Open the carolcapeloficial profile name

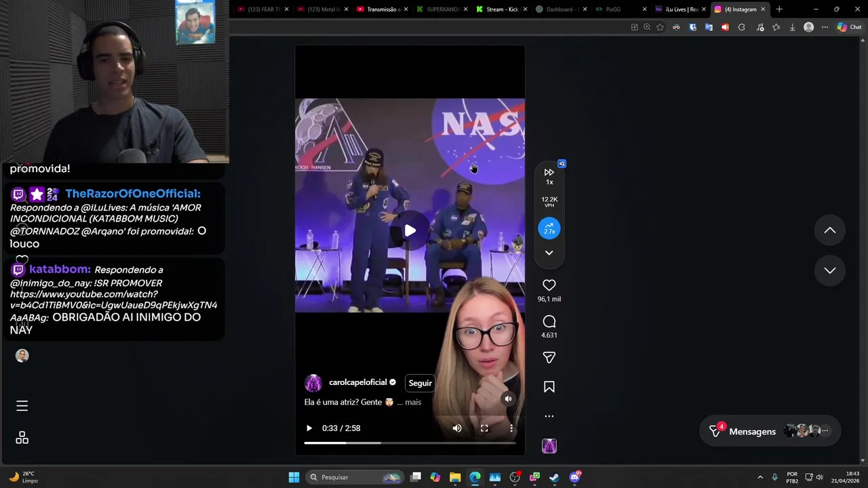point(358,382)
